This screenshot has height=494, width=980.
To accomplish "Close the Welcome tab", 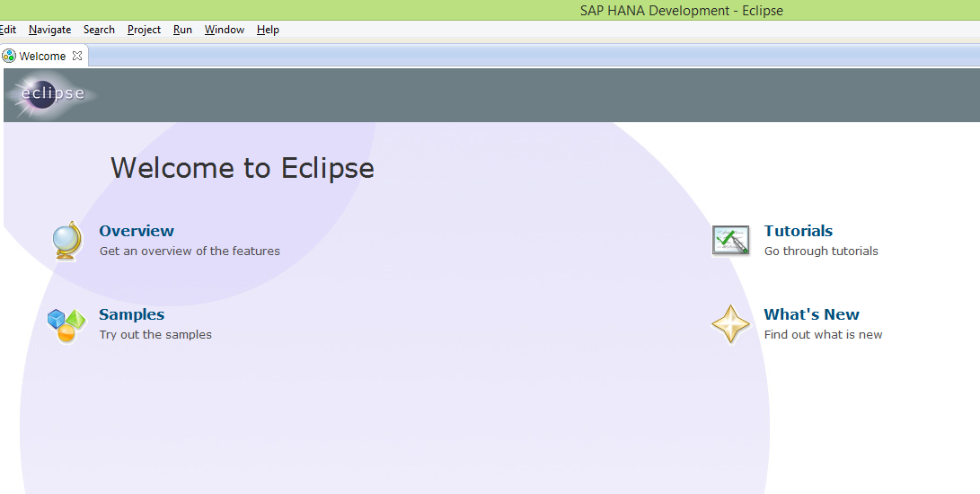I will tap(77, 56).
